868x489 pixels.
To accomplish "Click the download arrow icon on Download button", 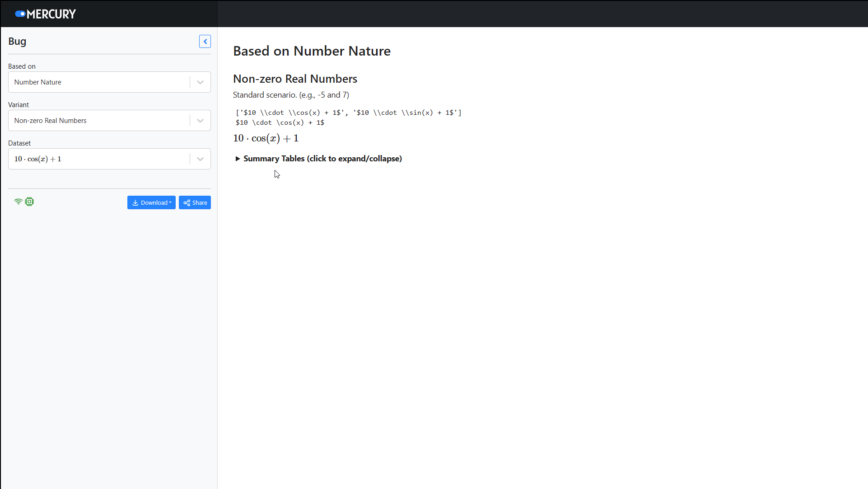I will coord(135,202).
